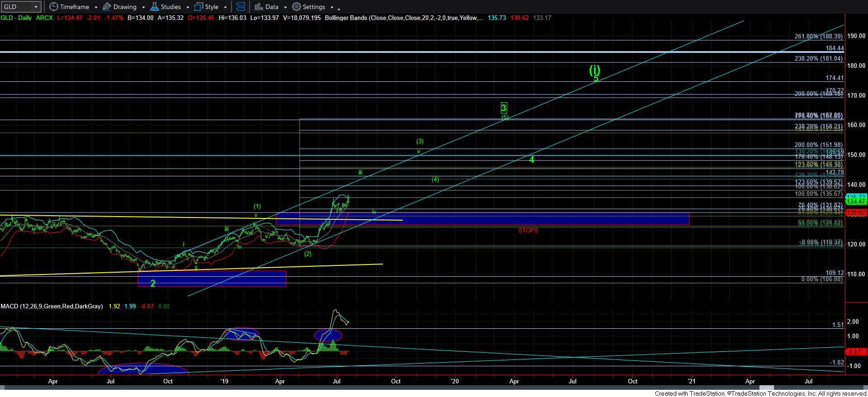Select the large green (i) wave label
The width and height of the screenshot is (868, 397).
click(594, 70)
